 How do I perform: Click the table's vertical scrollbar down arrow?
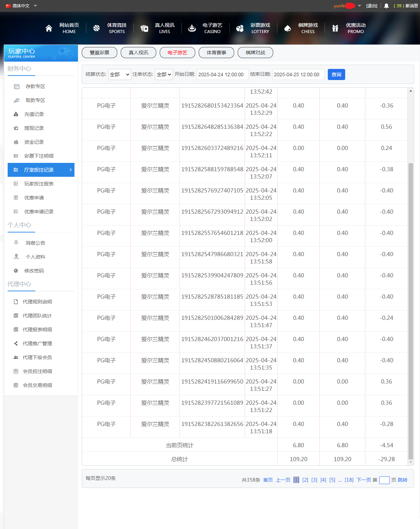[411, 462]
